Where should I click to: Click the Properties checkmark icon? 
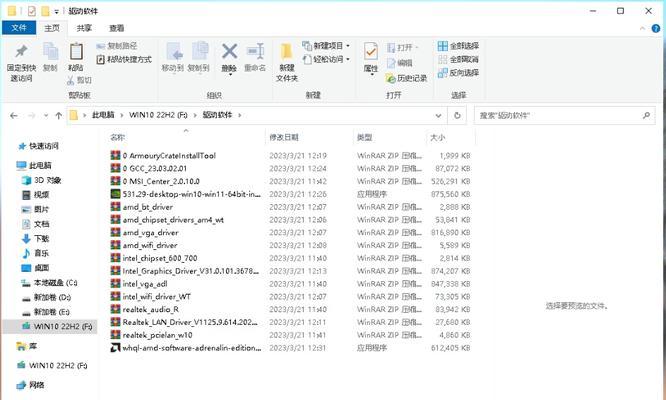371,51
